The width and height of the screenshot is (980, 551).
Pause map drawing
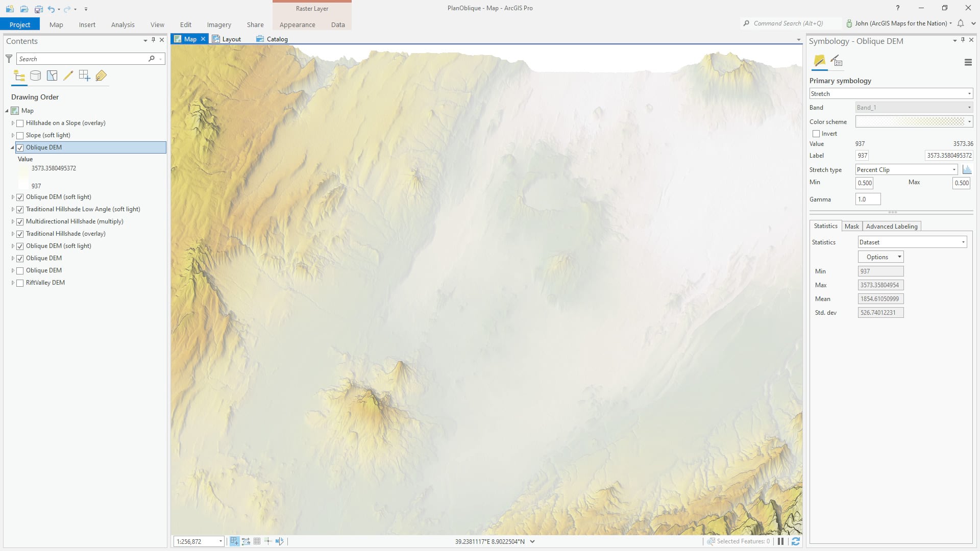pos(780,541)
